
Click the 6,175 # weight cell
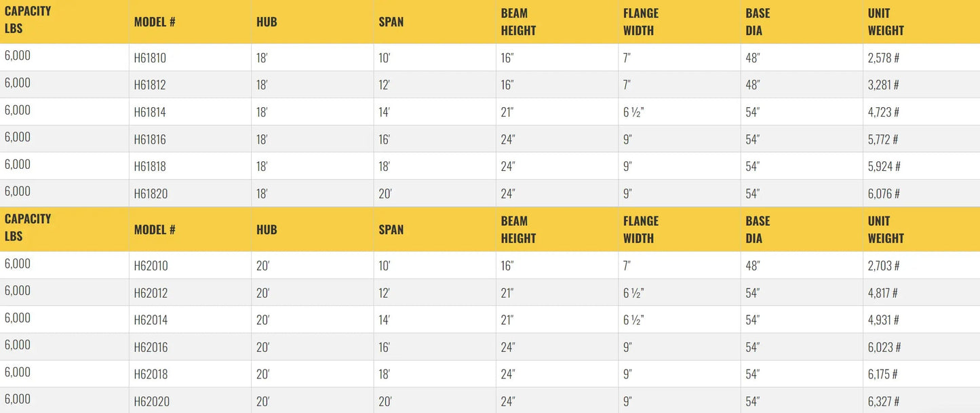pos(883,374)
